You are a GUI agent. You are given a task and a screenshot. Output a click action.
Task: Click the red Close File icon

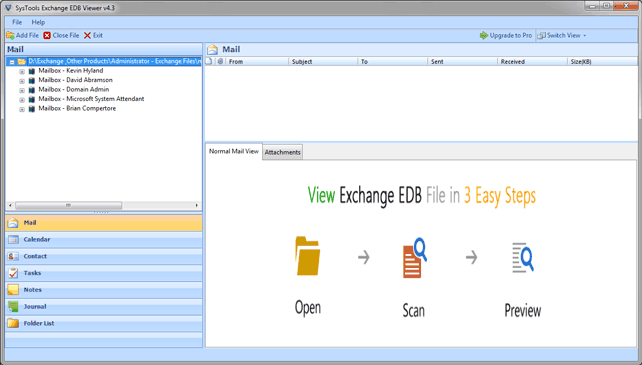(x=47, y=36)
